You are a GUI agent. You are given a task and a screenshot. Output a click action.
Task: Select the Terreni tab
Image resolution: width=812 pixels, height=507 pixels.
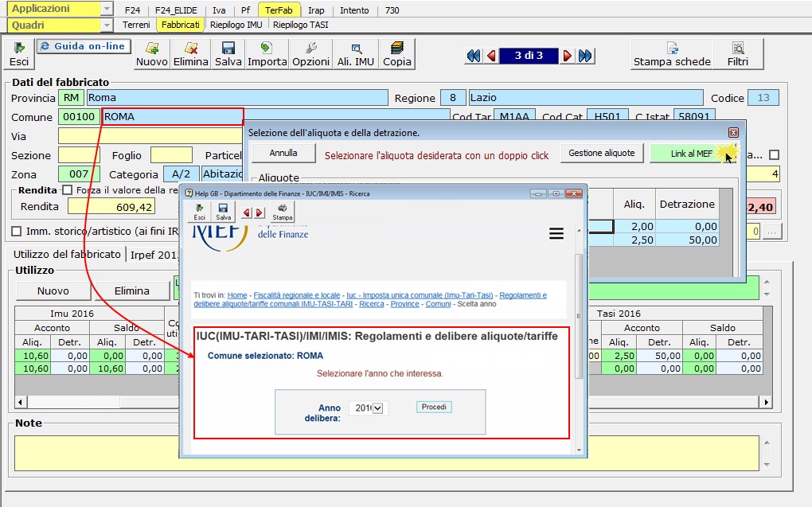point(136,25)
